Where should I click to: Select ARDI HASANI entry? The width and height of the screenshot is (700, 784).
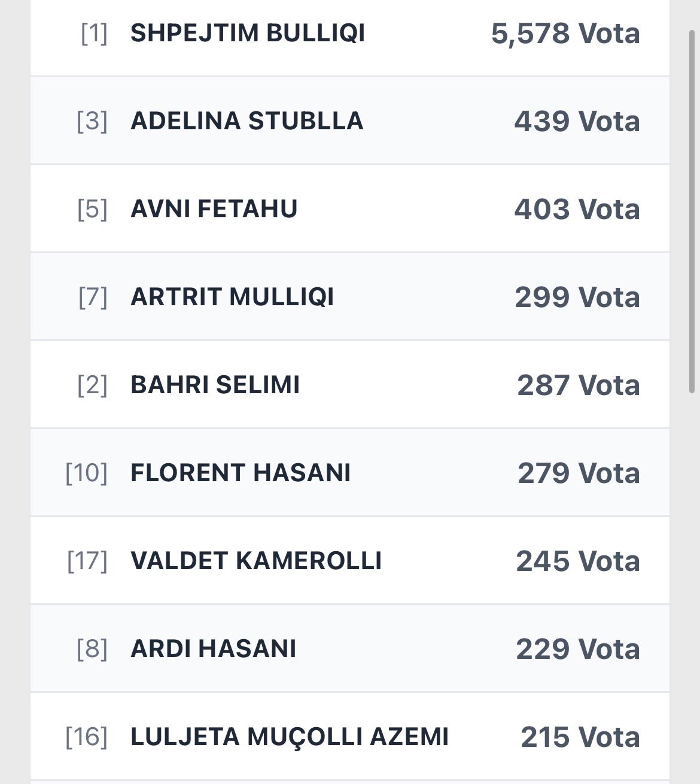coord(213,649)
